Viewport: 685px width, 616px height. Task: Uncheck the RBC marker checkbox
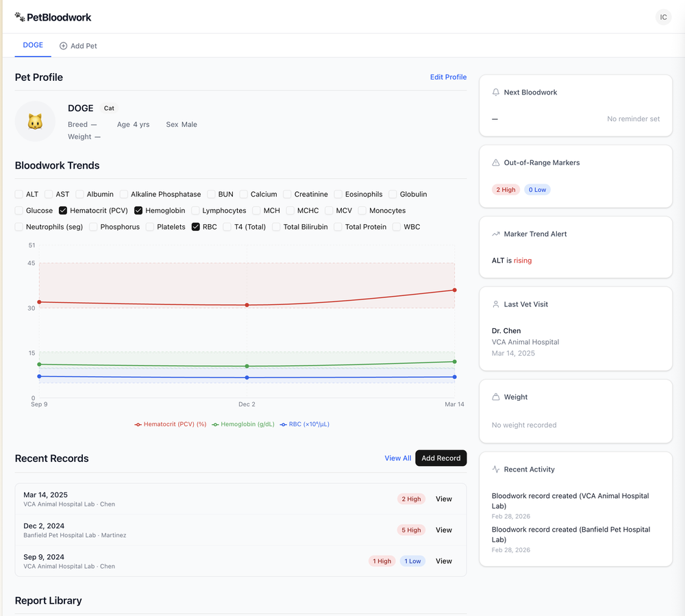(196, 227)
